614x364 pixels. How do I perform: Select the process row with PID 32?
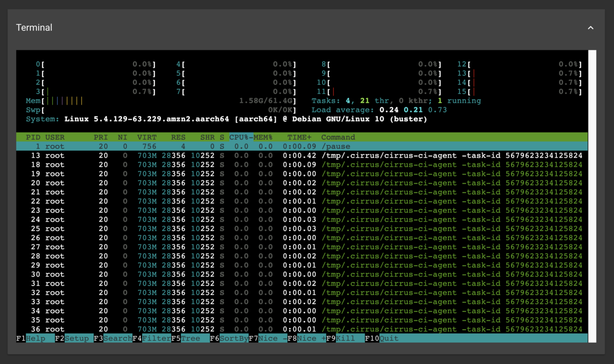click(302, 293)
